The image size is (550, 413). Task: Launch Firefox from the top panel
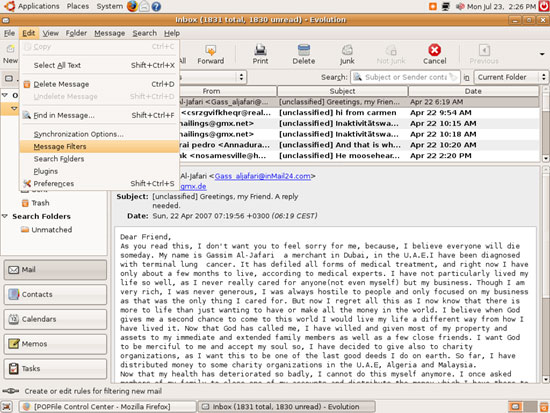132,6
